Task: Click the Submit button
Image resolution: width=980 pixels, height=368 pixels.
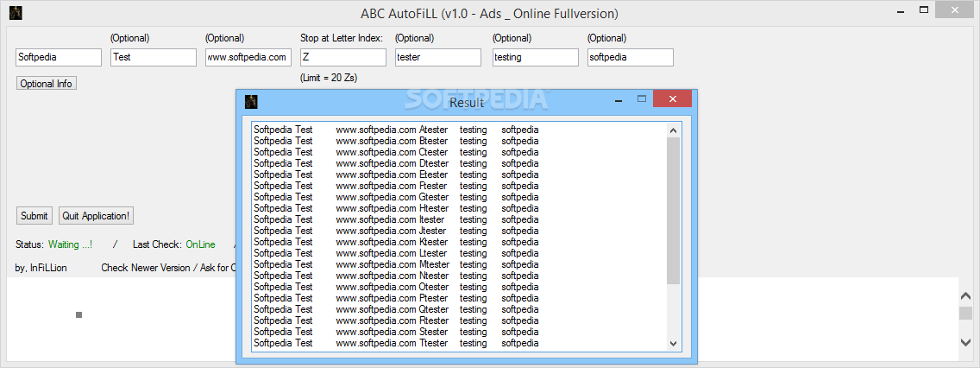Action: pos(35,216)
